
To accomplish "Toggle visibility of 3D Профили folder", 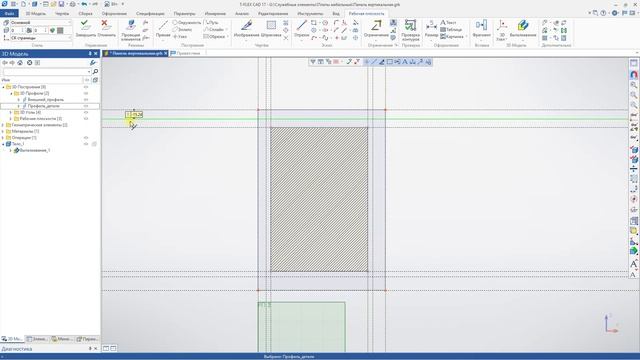I will point(86,93).
